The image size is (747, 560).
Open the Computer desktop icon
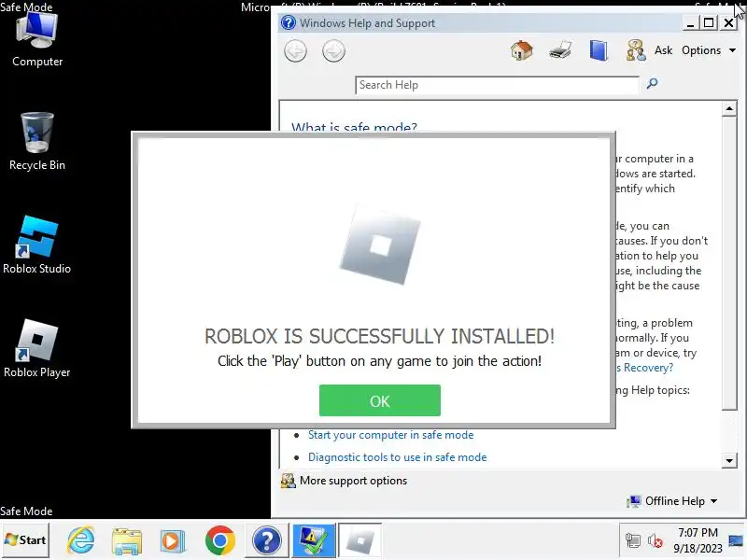pyautogui.click(x=37, y=40)
